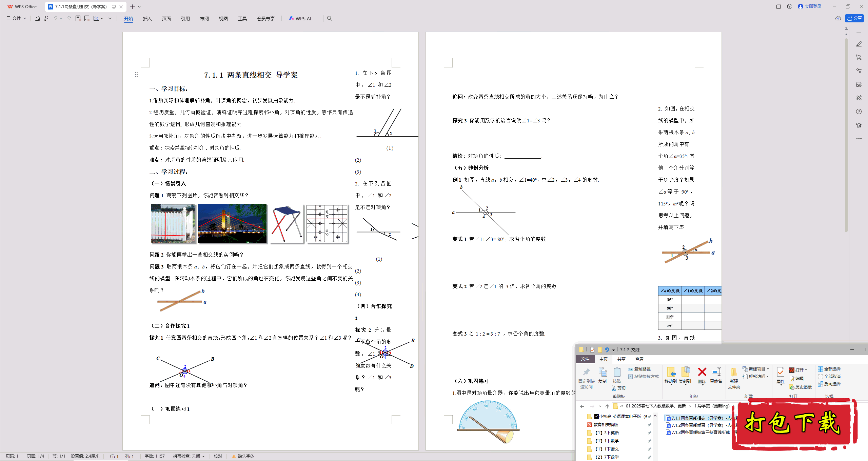Screen dimensions: 868x461
Task: Switch to the 插入 ribbon tab
Action: (x=147, y=19)
